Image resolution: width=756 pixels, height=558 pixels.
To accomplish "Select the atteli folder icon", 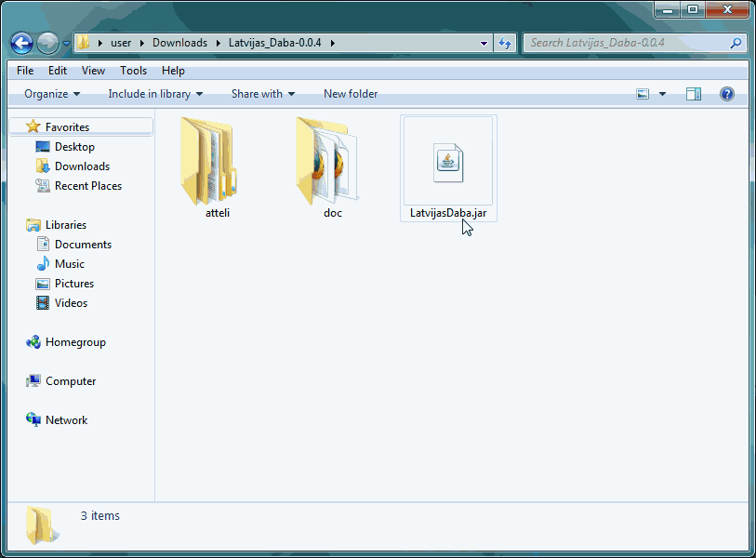I will [x=209, y=161].
